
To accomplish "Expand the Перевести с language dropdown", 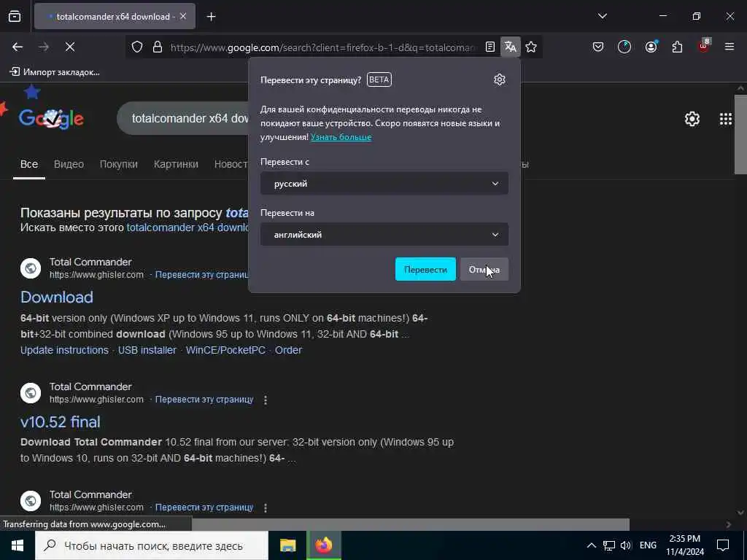I will coord(384,183).
